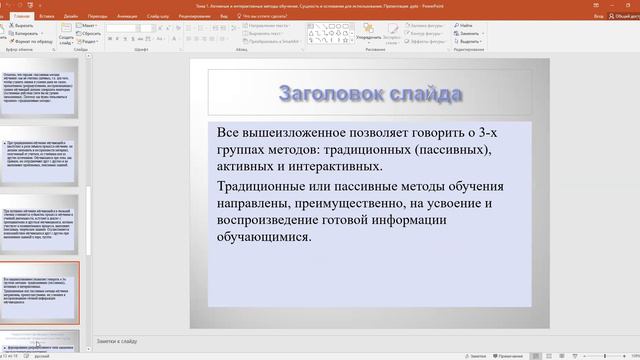Click the Reset (Сбросить) slide button
640x360 pixels.
89,33
